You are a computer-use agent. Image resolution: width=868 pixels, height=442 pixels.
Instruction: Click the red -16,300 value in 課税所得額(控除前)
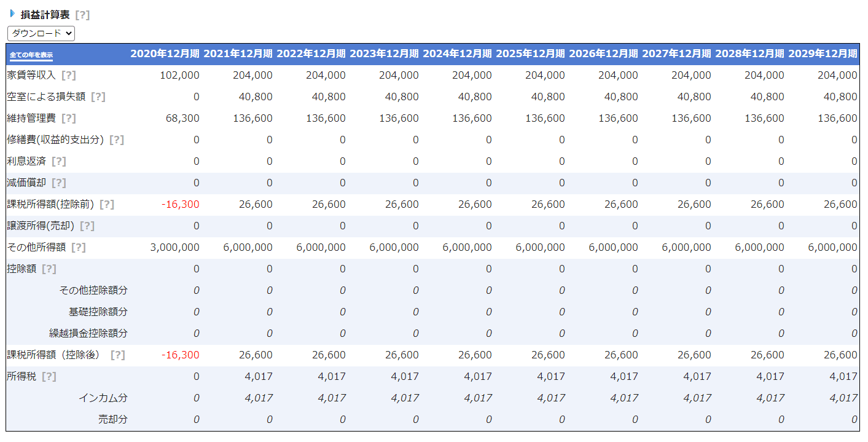[x=181, y=204]
